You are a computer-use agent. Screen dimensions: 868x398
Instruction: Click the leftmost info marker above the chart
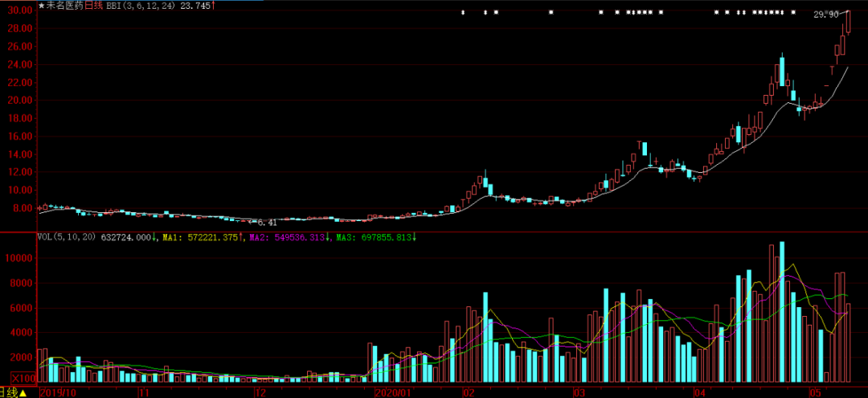point(463,13)
